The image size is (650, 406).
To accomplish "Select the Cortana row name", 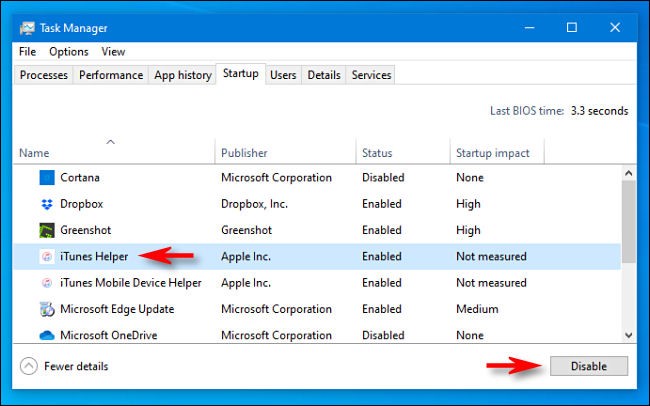I will pos(80,177).
